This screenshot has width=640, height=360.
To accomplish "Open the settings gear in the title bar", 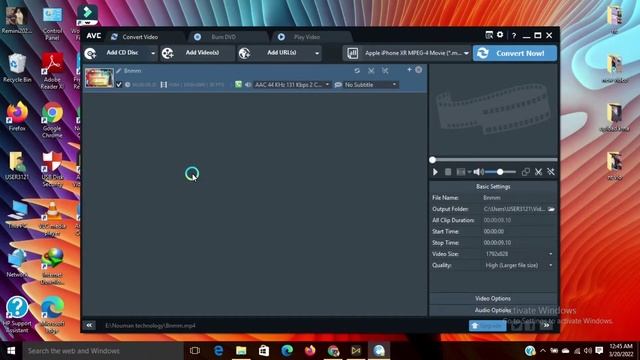I will tap(500, 35).
